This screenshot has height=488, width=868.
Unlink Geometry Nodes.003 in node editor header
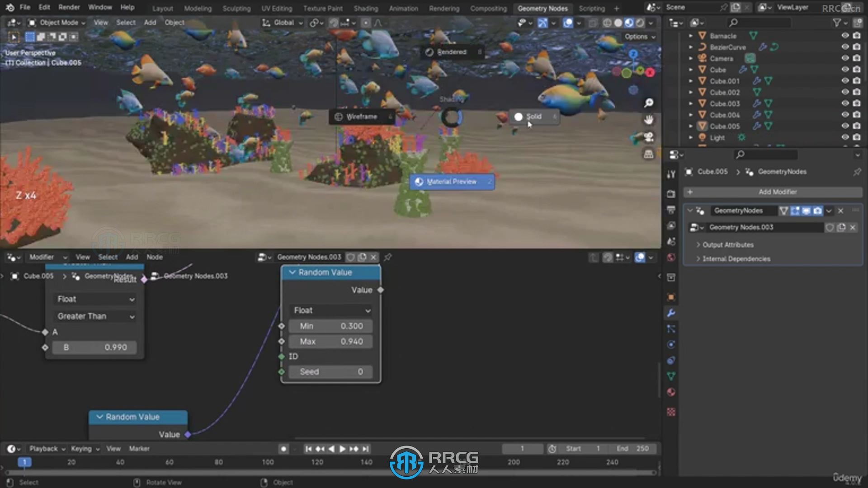373,257
